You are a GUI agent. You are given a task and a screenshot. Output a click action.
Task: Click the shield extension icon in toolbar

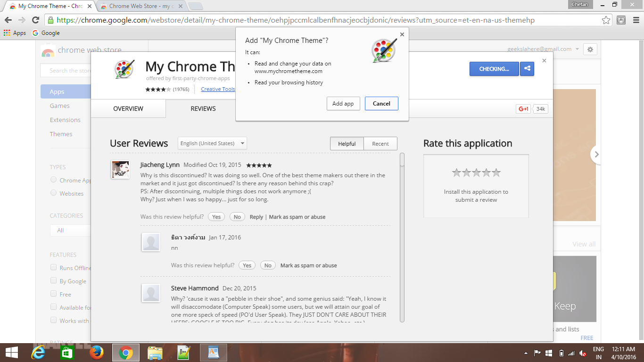(621, 20)
